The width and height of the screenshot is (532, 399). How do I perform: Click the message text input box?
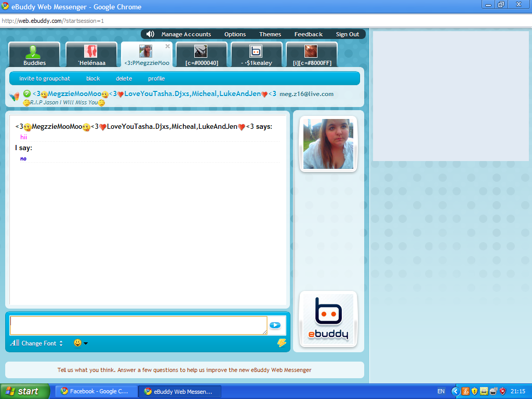138,325
